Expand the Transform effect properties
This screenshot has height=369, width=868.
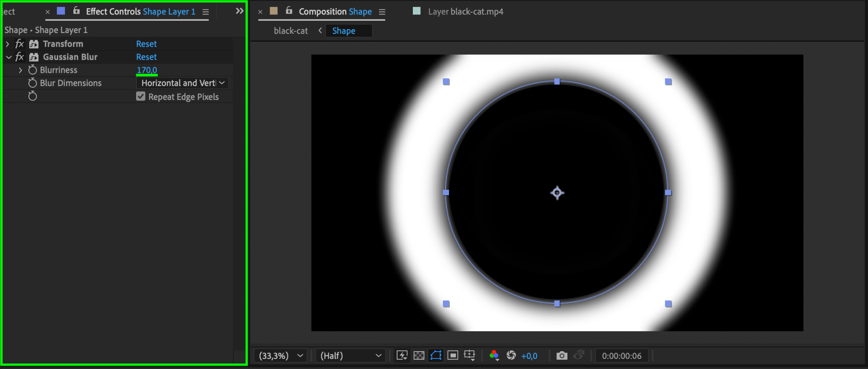pyautogui.click(x=8, y=44)
